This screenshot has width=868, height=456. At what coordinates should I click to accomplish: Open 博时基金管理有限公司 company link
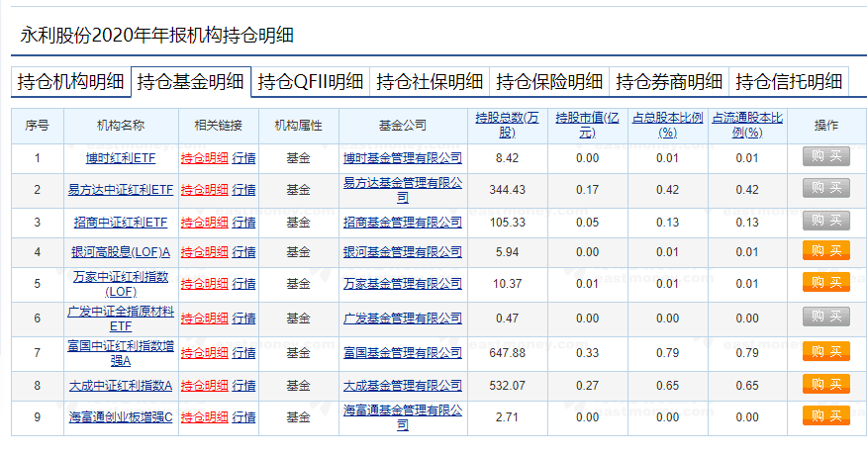(x=403, y=158)
